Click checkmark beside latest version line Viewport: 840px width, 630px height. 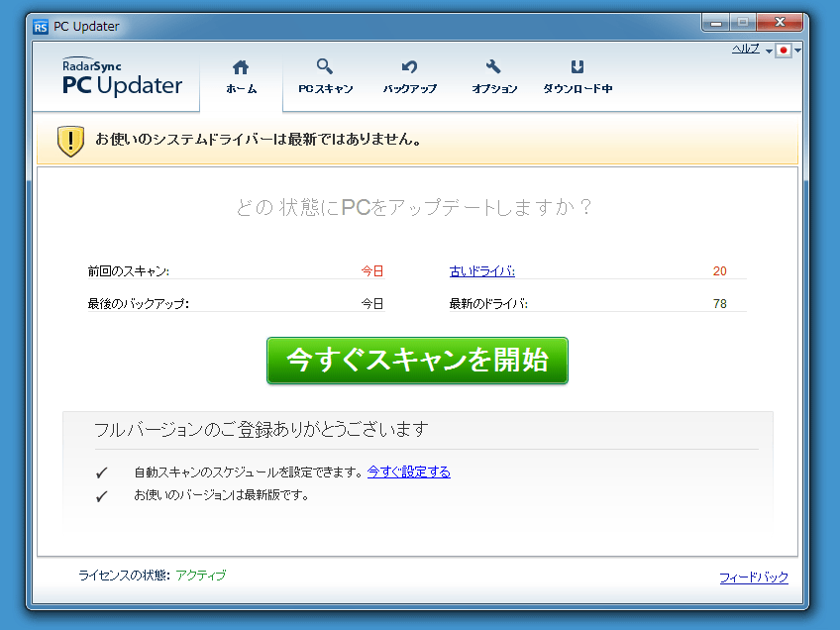click(102, 496)
